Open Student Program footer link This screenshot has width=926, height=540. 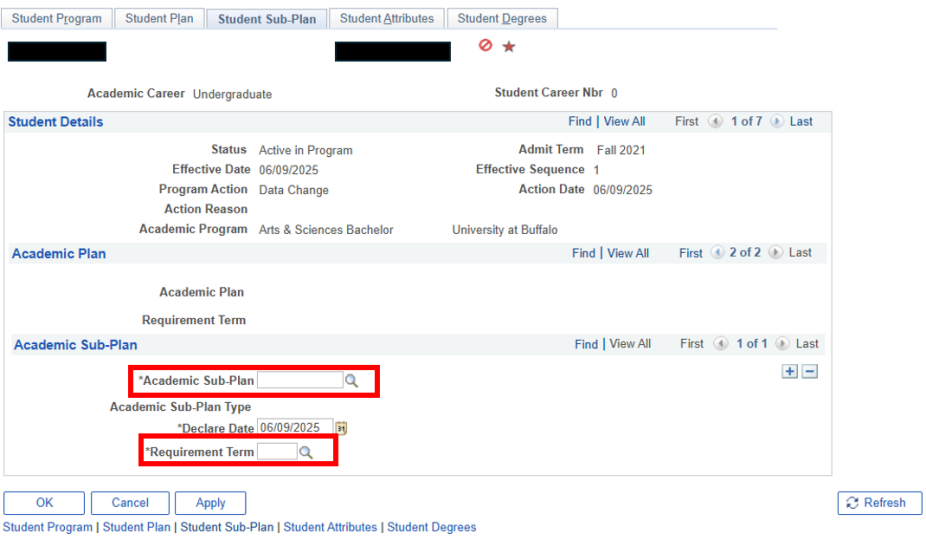pyautogui.click(x=48, y=527)
